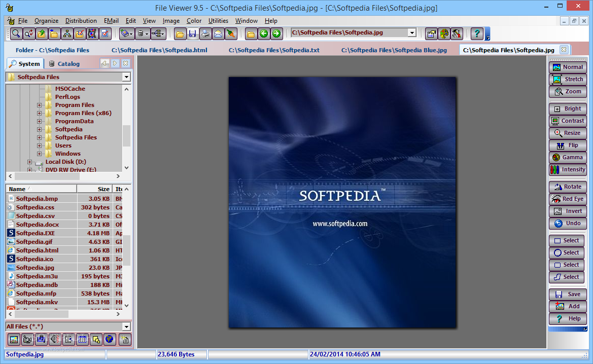Click the color palette icon in toolbar
593x364 pixels.
click(444, 33)
